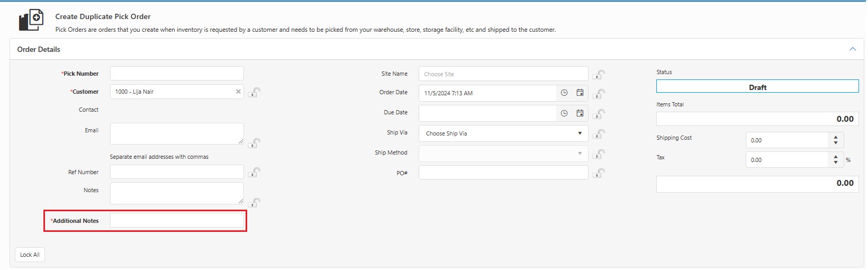This screenshot has height=270, width=868.
Task: Toggle lock icon next to Ship Via
Action: (599, 134)
